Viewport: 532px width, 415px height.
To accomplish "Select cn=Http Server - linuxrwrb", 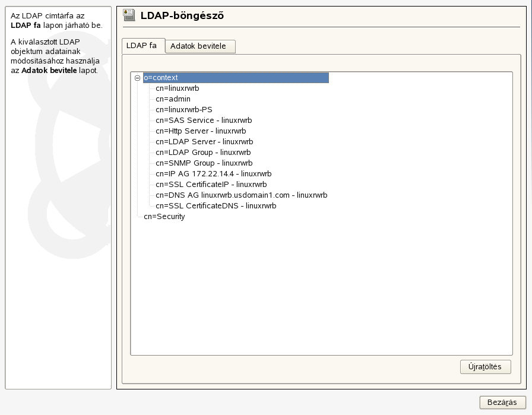I will (202, 131).
